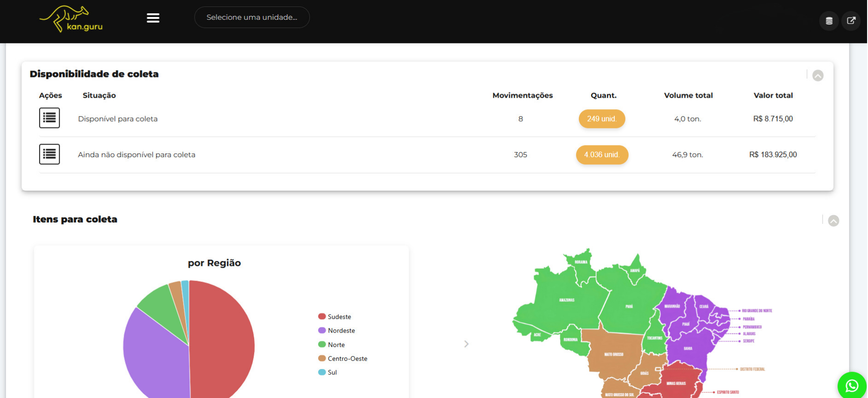This screenshot has width=868, height=398.
Task: Click the 249 unid. quantity badge
Action: click(x=602, y=118)
